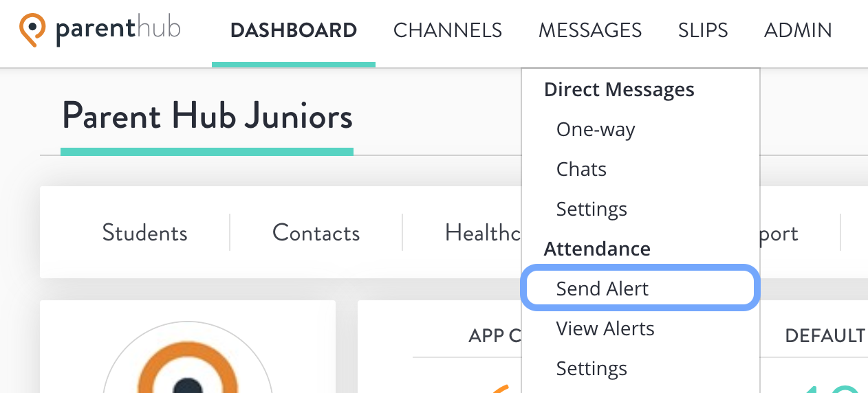The height and width of the screenshot is (393, 868).
Task: Choose Chats under Direct Messages
Action: [x=581, y=169]
